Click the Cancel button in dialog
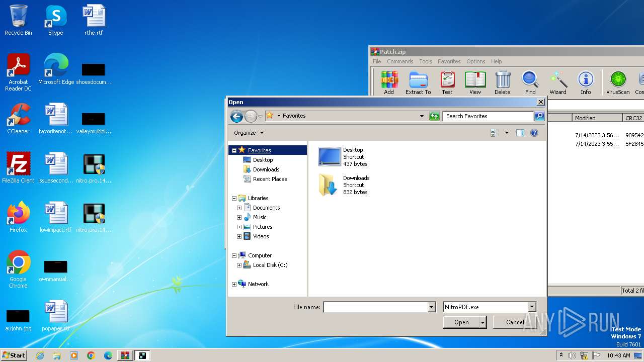644x362 pixels. (515, 322)
